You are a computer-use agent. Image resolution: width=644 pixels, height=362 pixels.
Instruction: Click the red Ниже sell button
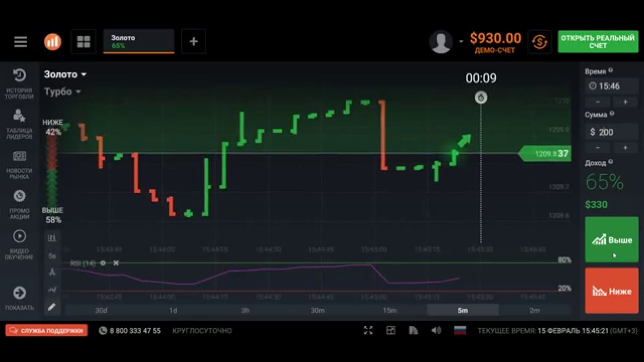tap(612, 291)
